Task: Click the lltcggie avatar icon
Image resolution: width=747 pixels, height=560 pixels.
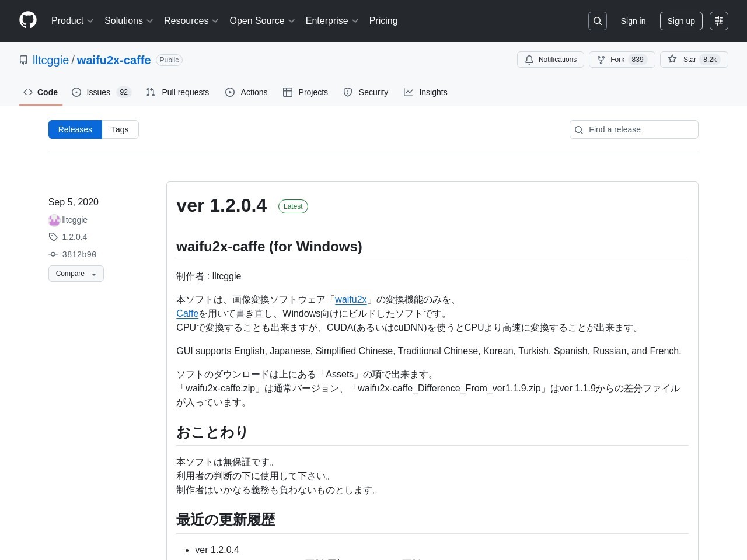Action: pyautogui.click(x=54, y=220)
